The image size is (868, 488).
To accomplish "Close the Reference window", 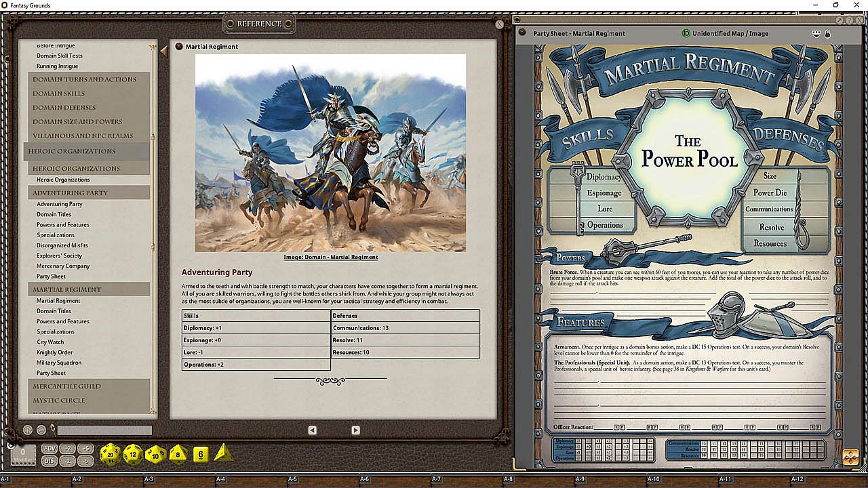I will pyautogui.click(x=500, y=24).
